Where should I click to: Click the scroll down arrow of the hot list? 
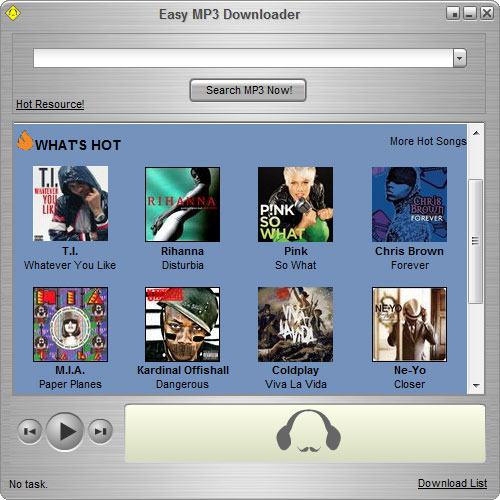click(476, 386)
